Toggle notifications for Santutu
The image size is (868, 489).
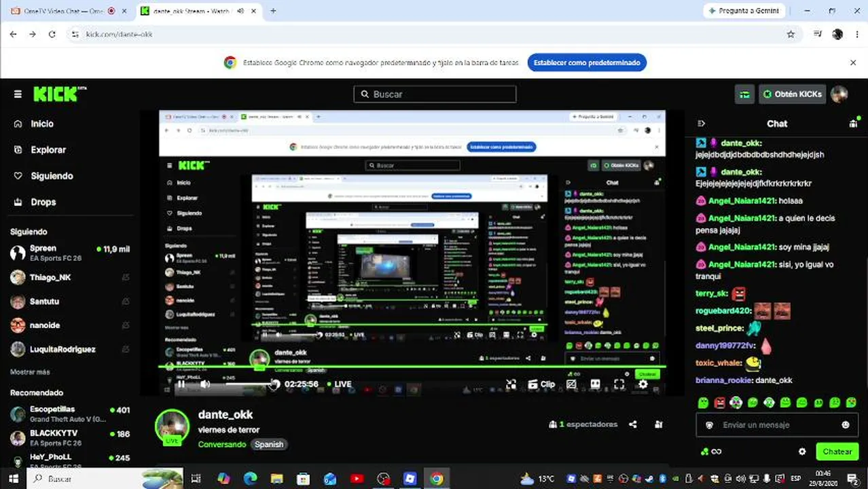coord(126,302)
